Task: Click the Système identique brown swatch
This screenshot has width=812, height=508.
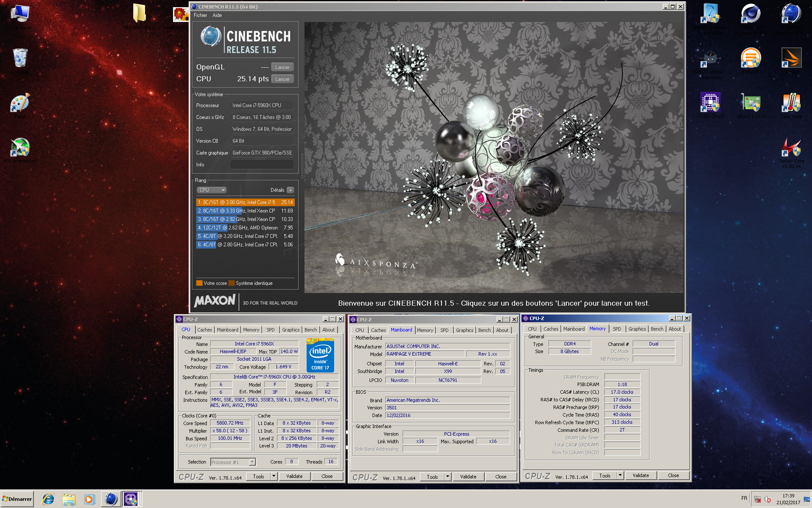Action: 231,283
